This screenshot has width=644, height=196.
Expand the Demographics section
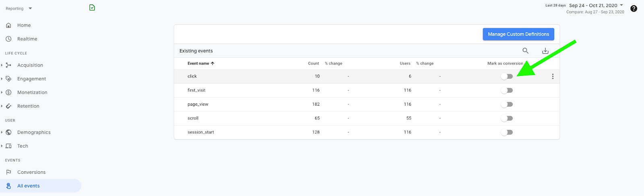[34, 132]
